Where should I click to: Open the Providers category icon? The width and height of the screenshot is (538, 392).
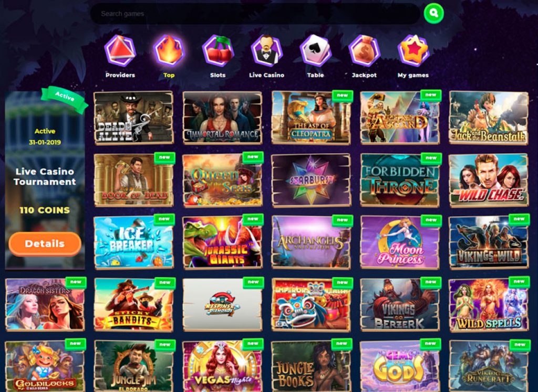[120, 51]
